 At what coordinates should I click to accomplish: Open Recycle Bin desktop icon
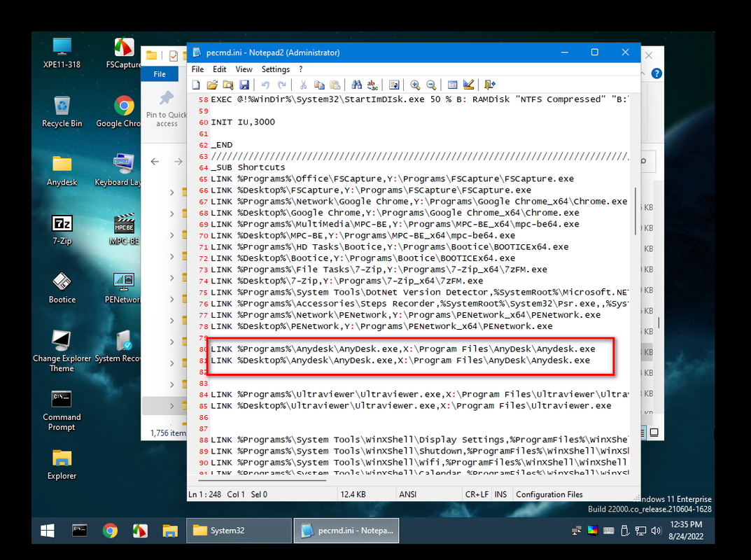click(x=62, y=111)
